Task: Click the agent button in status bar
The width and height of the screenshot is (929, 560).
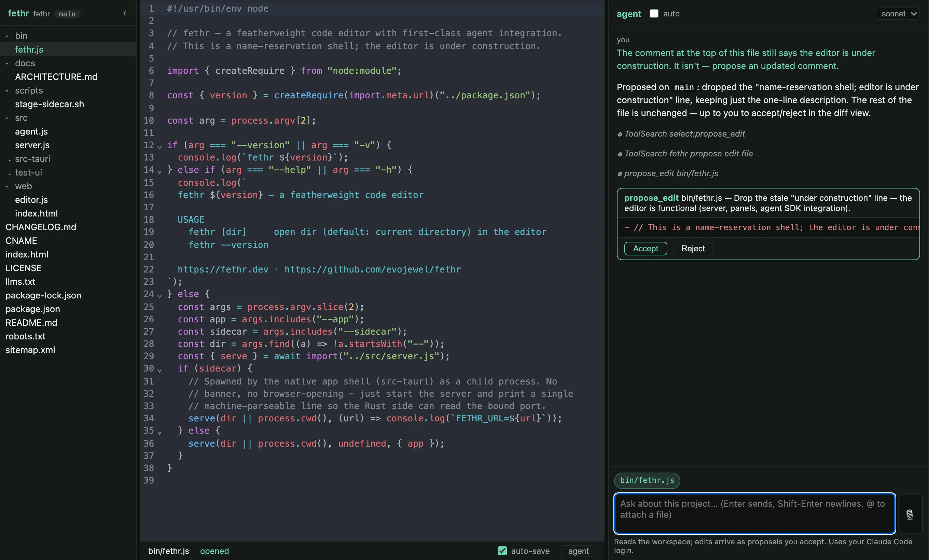Action: 578,551
